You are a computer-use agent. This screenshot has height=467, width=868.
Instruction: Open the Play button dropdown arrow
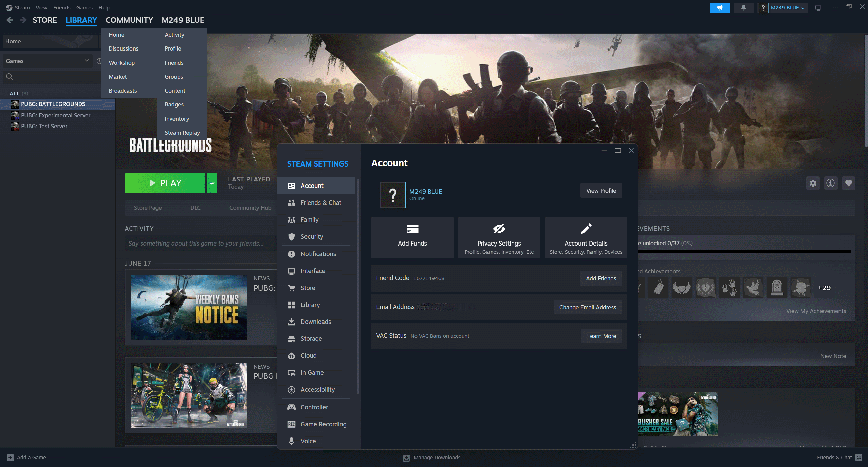[x=212, y=183]
